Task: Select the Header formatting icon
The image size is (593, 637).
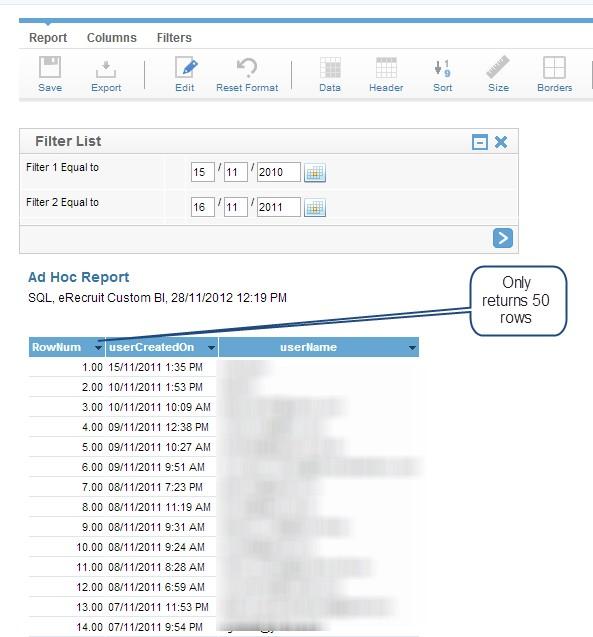Action: [x=386, y=67]
